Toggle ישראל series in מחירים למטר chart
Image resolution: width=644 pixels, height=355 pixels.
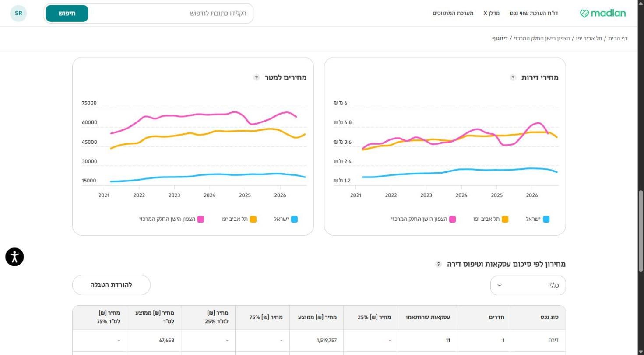pos(286,219)
